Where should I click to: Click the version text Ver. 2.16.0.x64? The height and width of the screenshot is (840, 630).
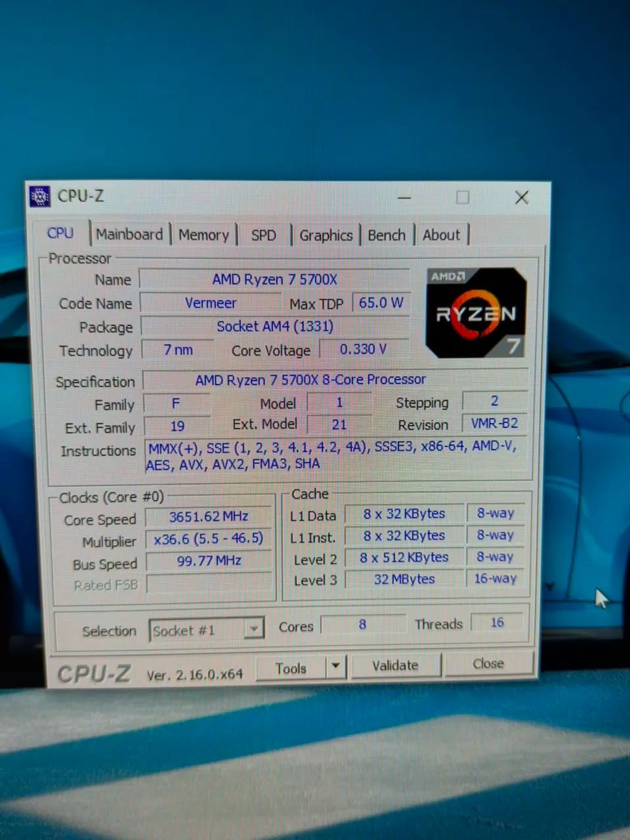click(x=194, y=675)
